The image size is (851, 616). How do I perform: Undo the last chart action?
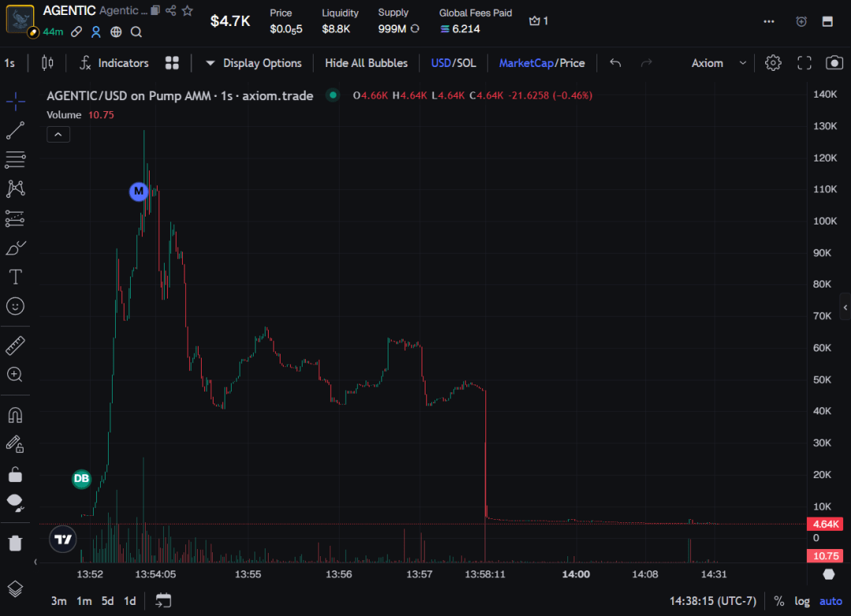point(615,64)
